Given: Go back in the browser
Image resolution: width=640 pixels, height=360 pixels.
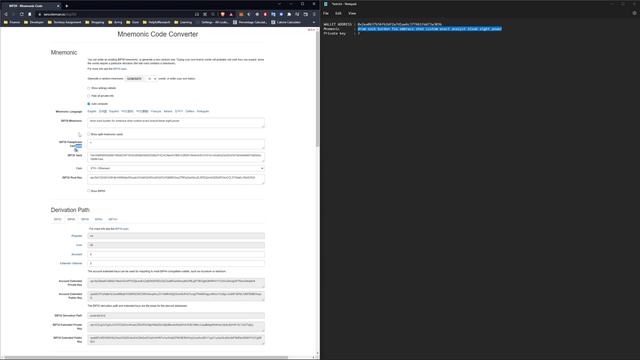Looking at the screenshot, I should (6, 14).
